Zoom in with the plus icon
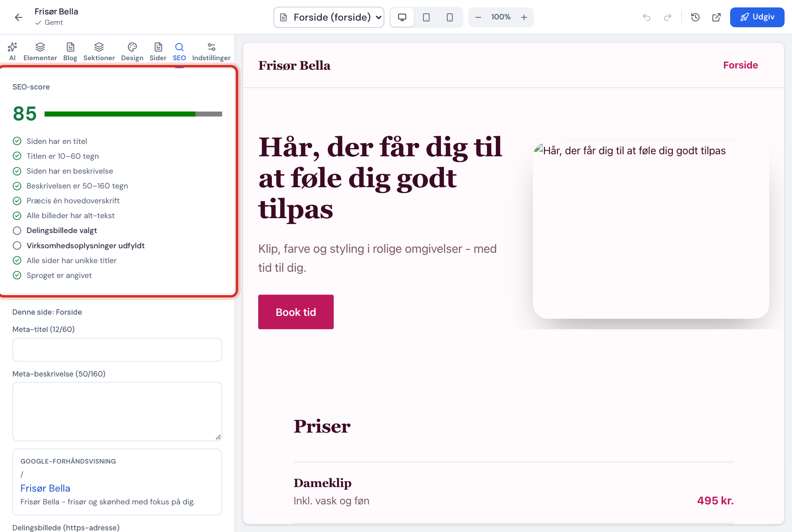The width and height of the screenshot is (792, 532). 524,17
